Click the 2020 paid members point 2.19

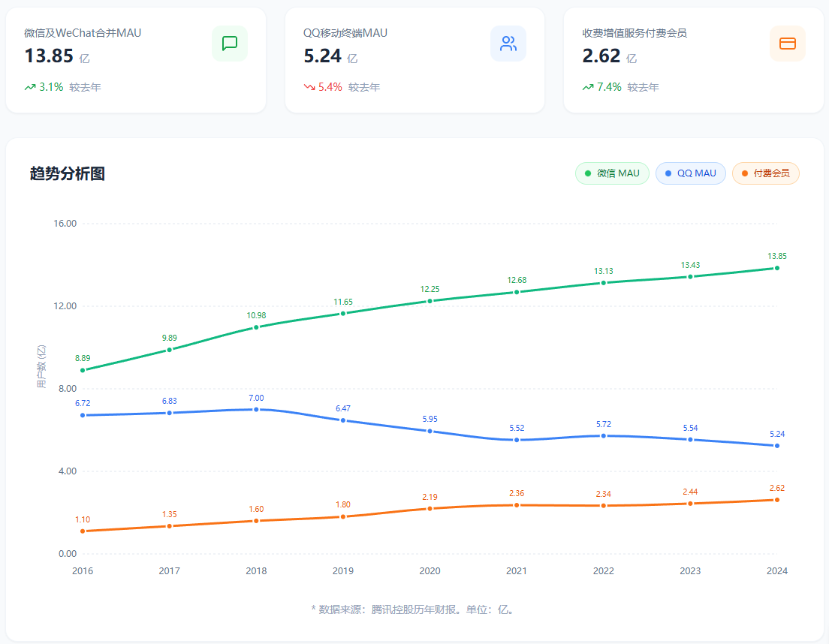430,509
